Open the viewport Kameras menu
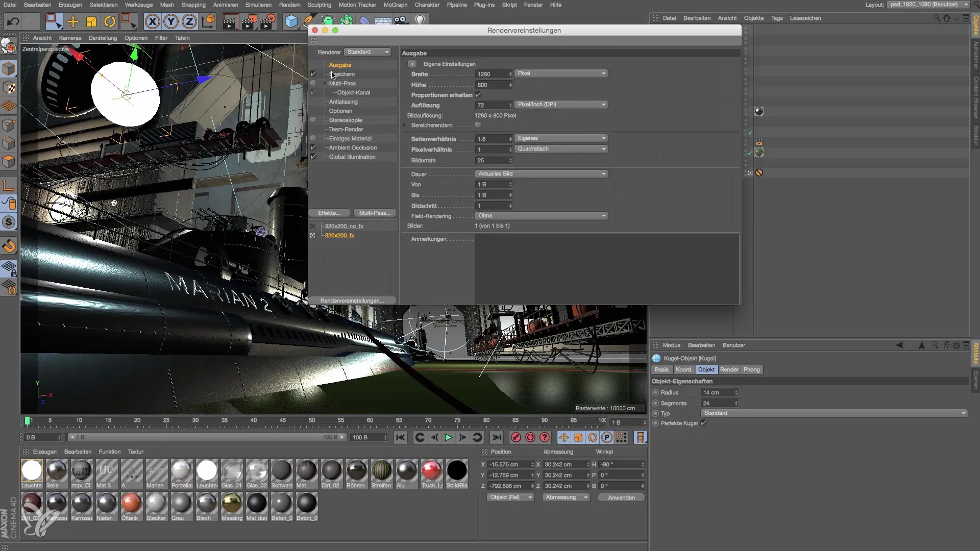The image size is (980, 551). (70, 38)
